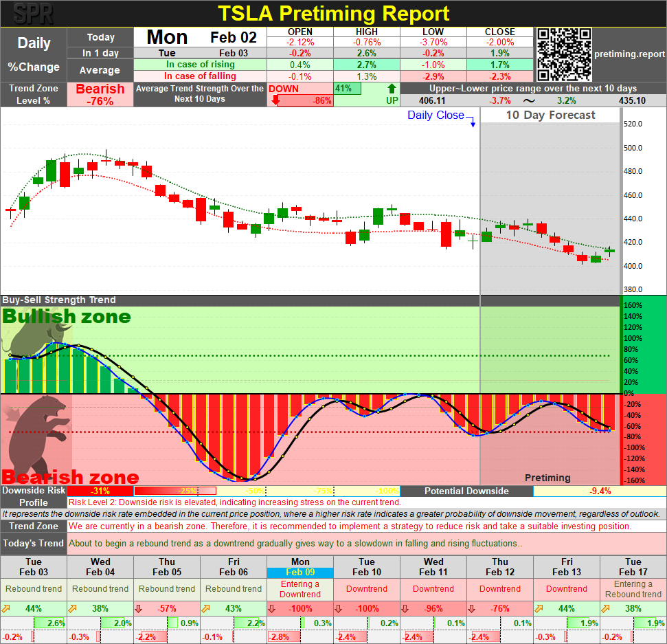Click the Downside Risk -31% red bar

click(100, 491)
